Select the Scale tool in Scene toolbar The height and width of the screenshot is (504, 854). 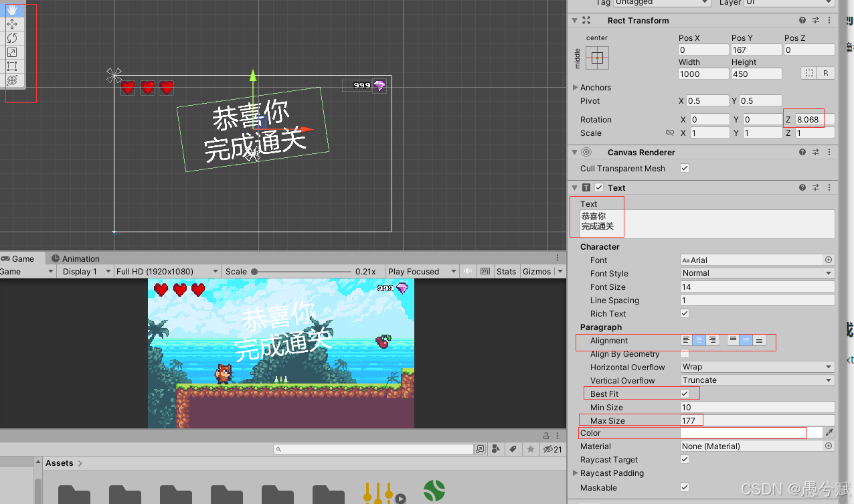(x=12, y=52)
